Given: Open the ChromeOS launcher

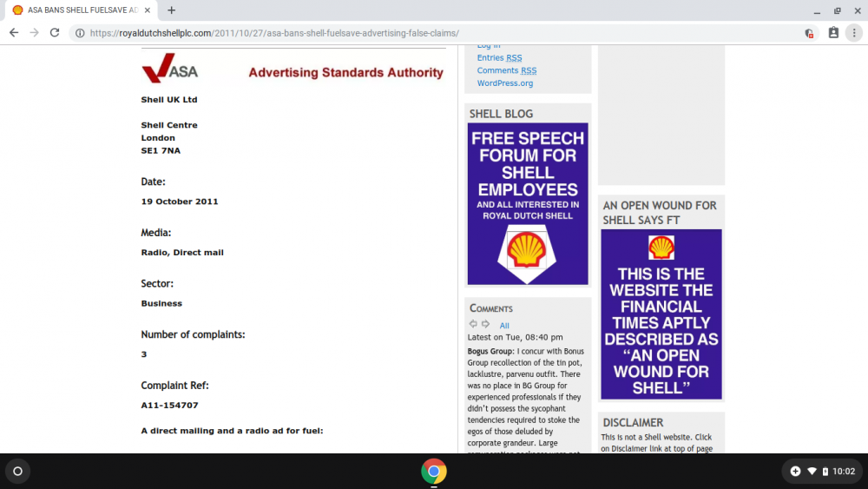Looking at the screenshot, I should coord(17,472).
